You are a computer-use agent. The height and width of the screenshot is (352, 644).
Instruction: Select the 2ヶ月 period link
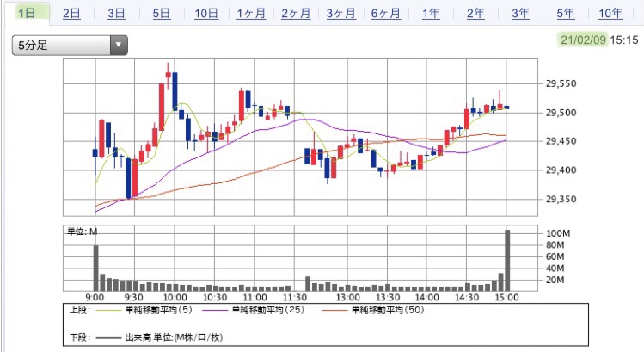(x=296, y=14)
